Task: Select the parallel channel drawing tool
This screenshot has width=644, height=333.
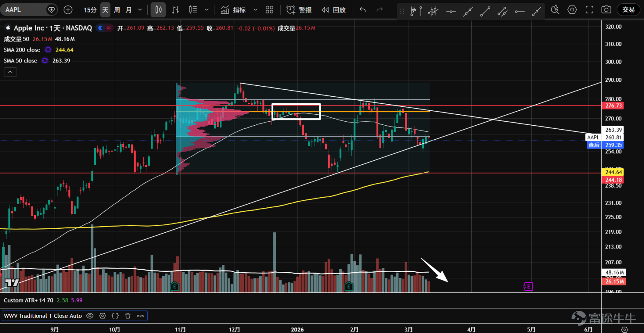Action: click(x=502, y=11)
